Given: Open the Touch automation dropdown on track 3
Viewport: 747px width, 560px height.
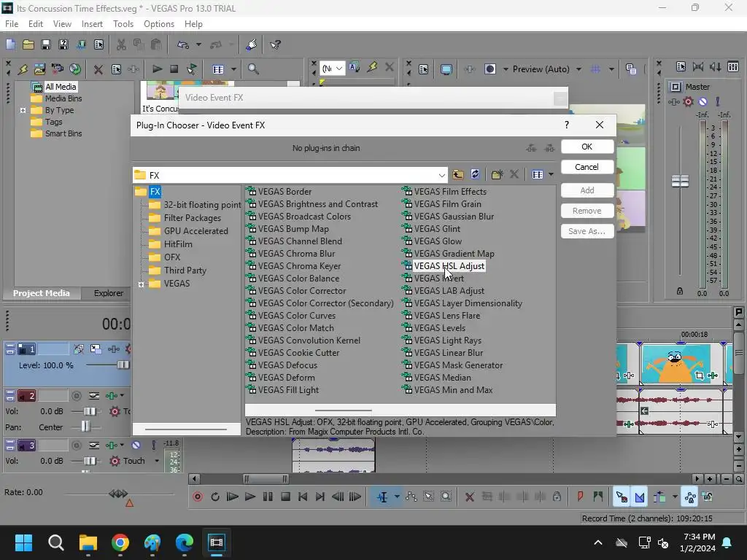Looking at the screenshot, I should click(156, 461).
